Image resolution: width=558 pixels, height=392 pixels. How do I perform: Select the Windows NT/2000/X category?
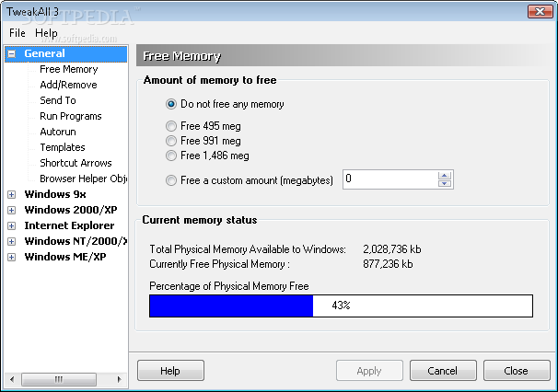(76, 241)
